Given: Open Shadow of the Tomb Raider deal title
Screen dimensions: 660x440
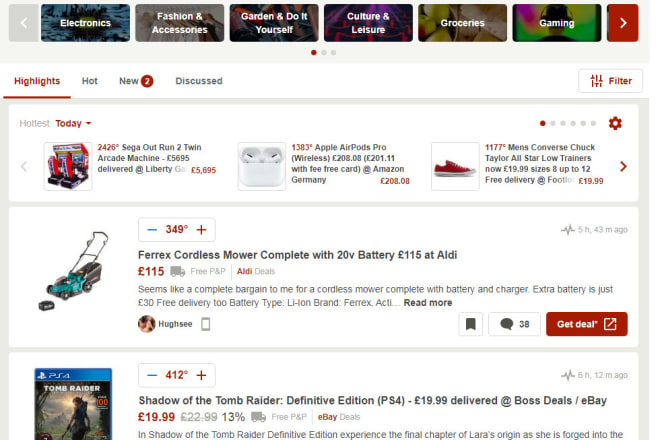Looking at the screenshot, I should coord(373,400).
